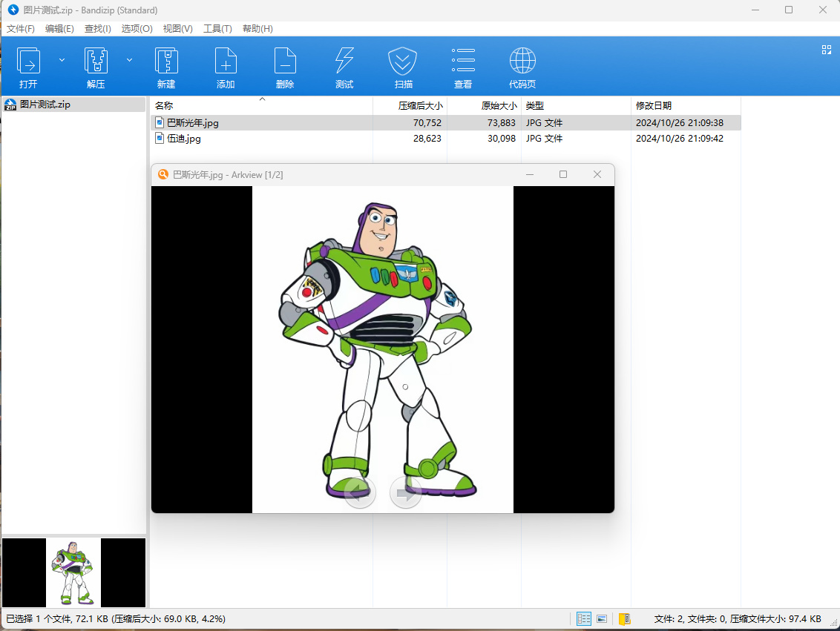The height and width of the screenshot is (631, 840).
Task: Click the Arkview magnifier icon in preview title
Action: (x=163, y=174)
